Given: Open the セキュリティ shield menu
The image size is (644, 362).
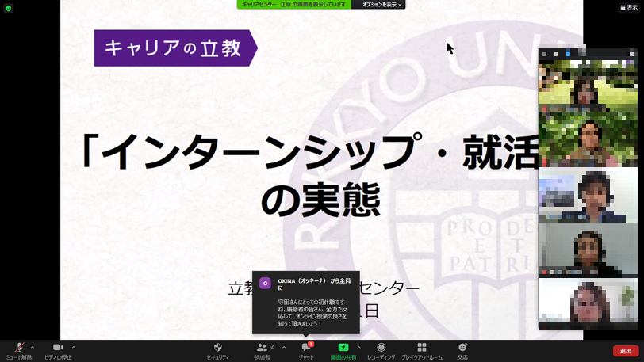Looking at the screenshot, I should (217, 352).
